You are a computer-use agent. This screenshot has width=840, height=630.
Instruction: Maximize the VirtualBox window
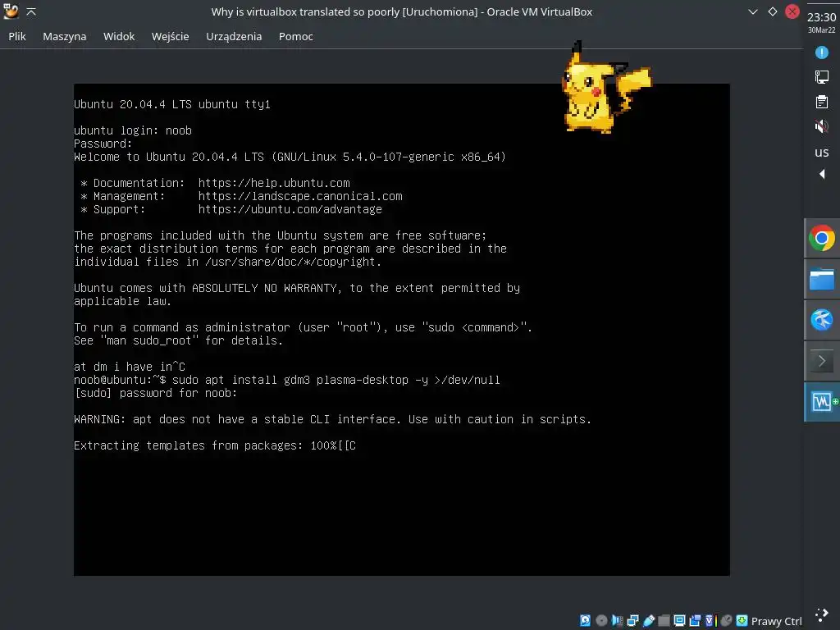(773, 11)
